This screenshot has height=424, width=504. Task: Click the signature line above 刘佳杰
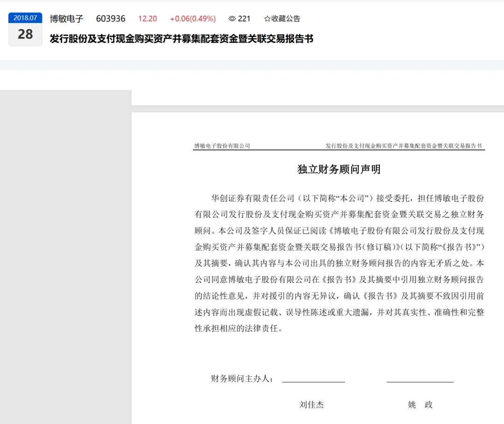point(314,382)
